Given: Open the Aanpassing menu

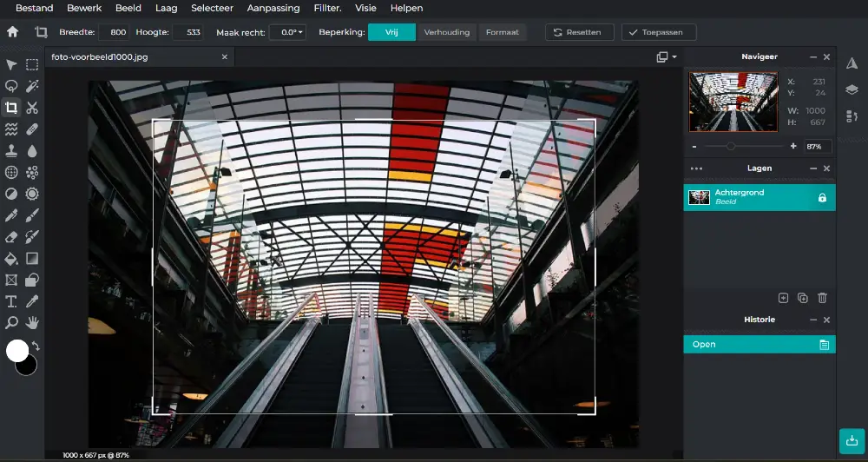Looking at the screenshot, I should (273, 9).
